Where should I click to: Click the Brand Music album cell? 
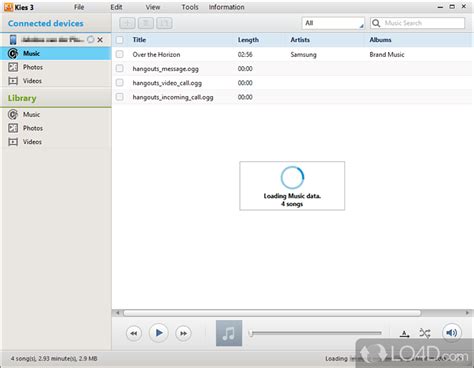(x=387, y=54)
